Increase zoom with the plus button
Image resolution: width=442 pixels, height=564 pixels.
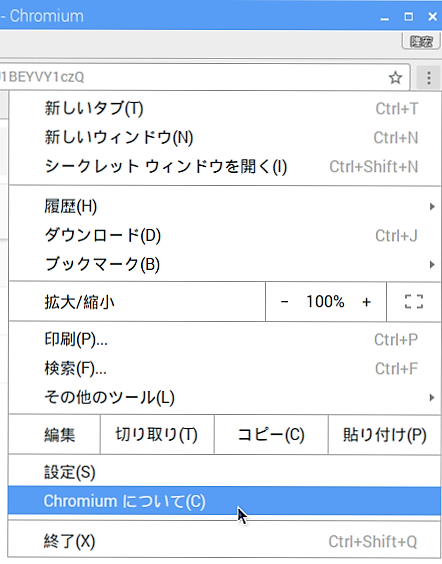pyautogui.click(x=366, y=301)
